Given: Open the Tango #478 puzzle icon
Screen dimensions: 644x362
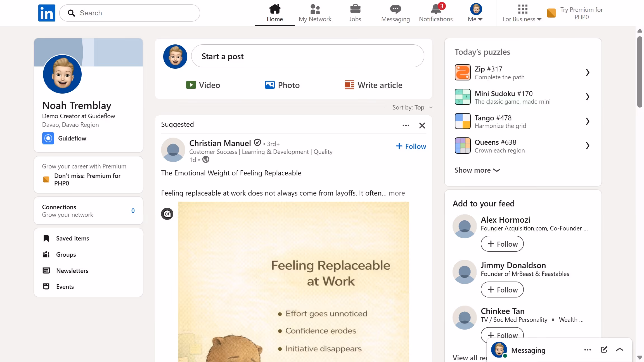Looking at the screenshot, I should coord(463,121).
